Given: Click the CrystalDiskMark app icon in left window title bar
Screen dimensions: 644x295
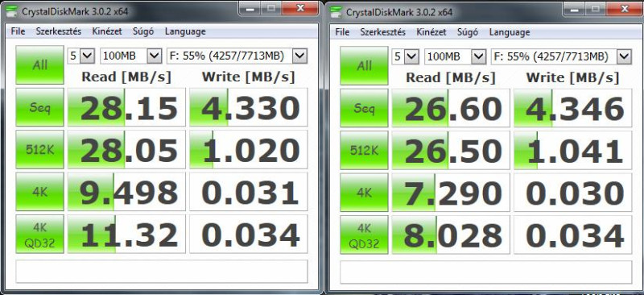Looking at the screenshot, I should [x=11, y=11].
